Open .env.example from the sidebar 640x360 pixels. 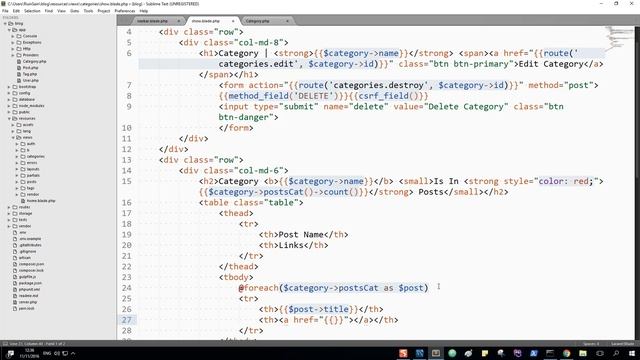(30, 239)
